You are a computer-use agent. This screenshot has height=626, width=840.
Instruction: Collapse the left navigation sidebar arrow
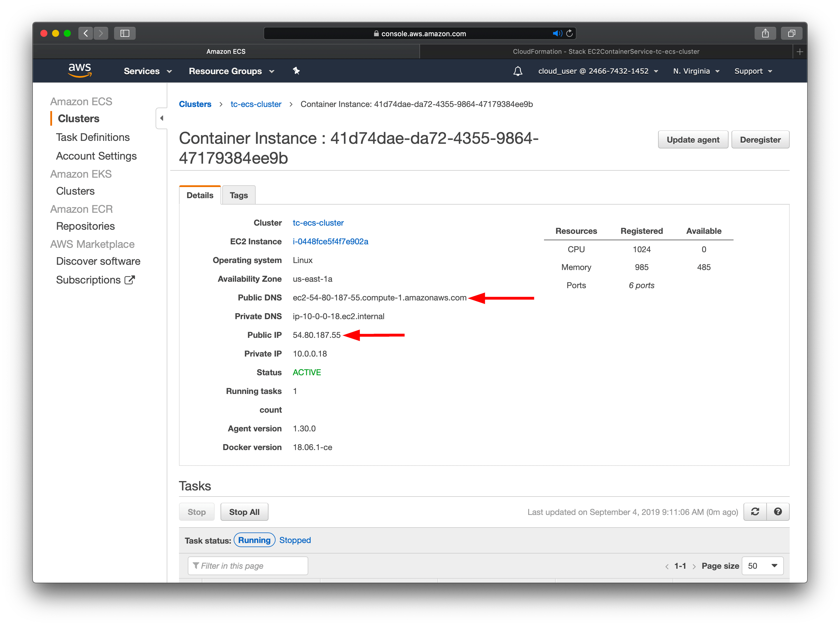161,118
